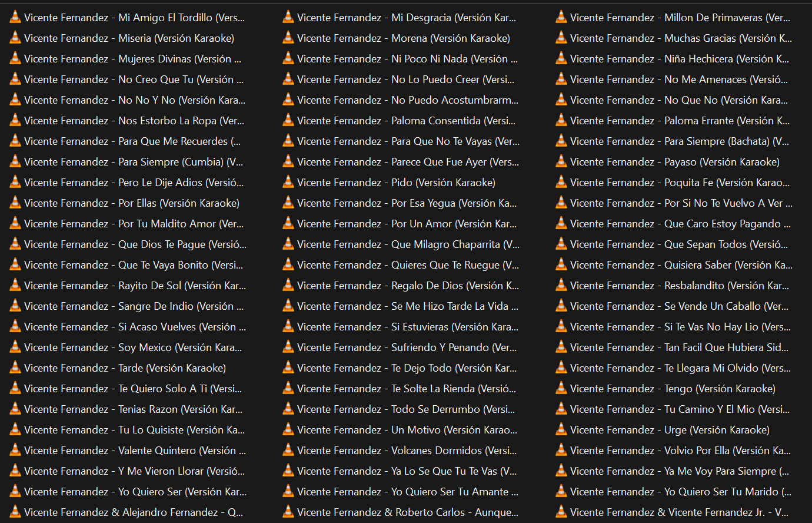The image size is (812, 523).
Task: Click VLC icon next to Tengo file
Action: [x=561, y=389]
